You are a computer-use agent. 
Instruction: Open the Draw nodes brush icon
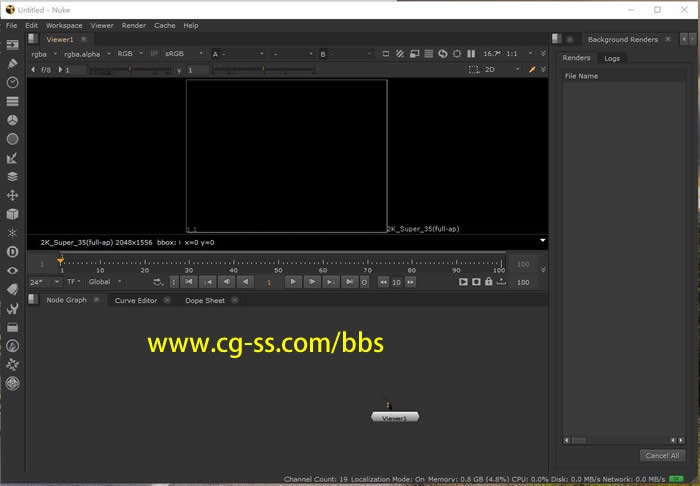point(13,63)
